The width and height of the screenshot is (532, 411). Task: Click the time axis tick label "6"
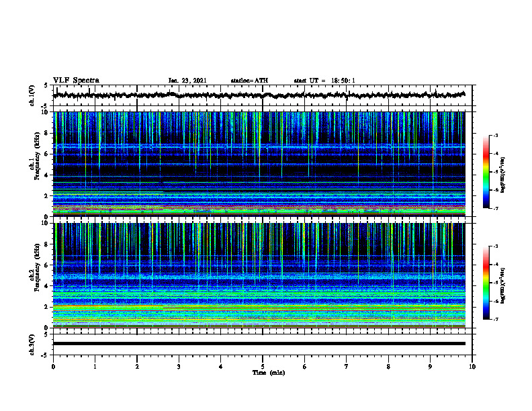click(x=305, y=367)
